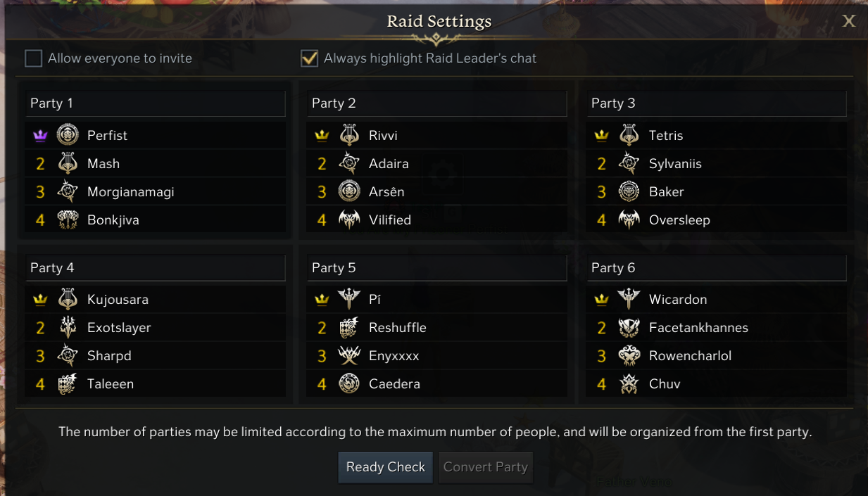
Task: Uncheck Always highlight Raid Leader's chat
Action: (x=309, y=58)
